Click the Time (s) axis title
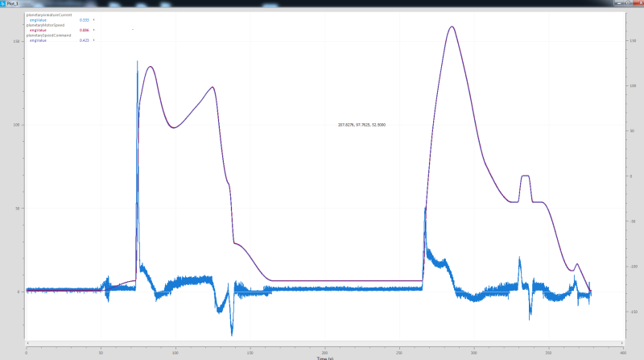The image size is (644, 360). pos(325,358)
